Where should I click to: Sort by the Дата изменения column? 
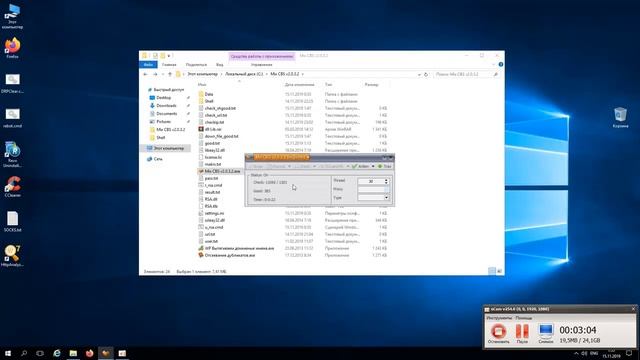300,84
